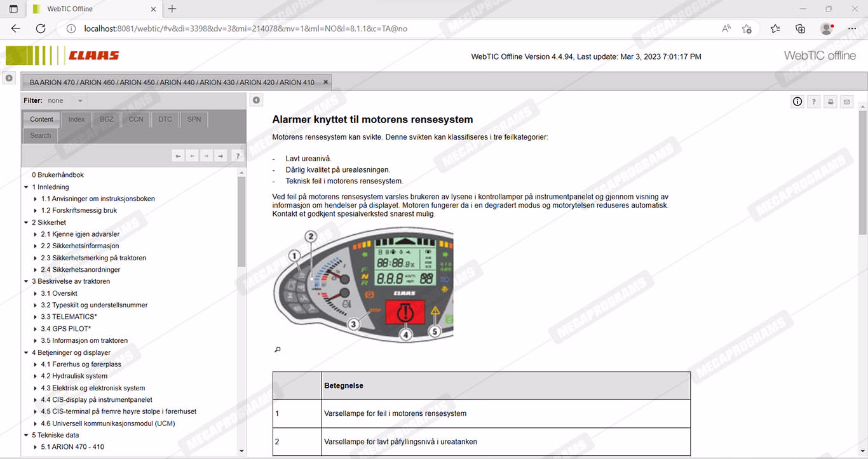This screenshot has height=459, width=868.
Task: Click the instrument panel dashboard image
Action: coord(363,285)
